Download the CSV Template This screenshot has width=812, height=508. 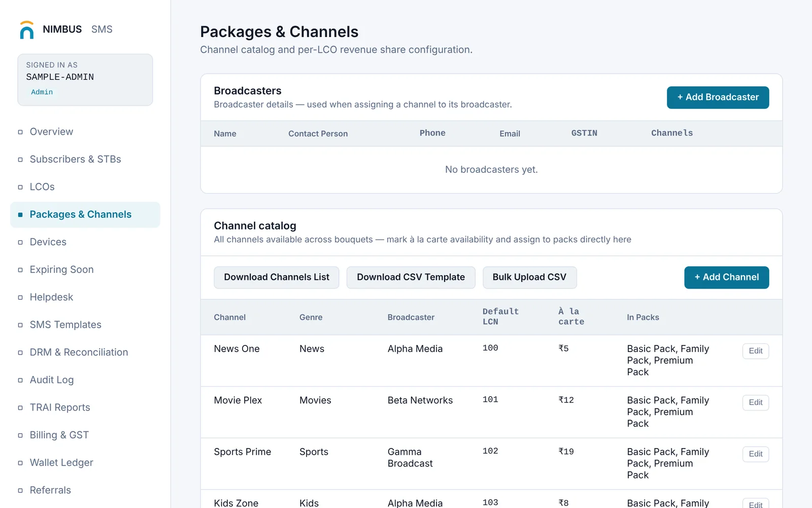pyautogui.click(x=411, y=277)
